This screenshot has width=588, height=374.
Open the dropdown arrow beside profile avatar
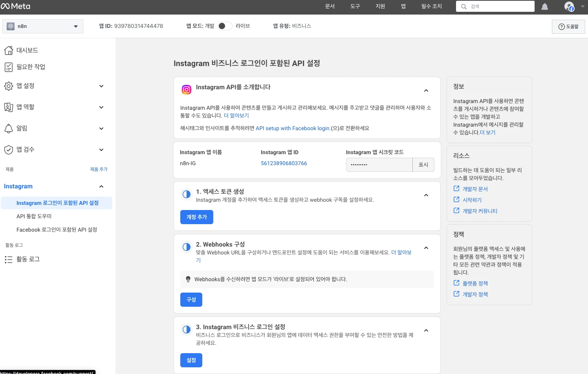[x=583, y=6]
